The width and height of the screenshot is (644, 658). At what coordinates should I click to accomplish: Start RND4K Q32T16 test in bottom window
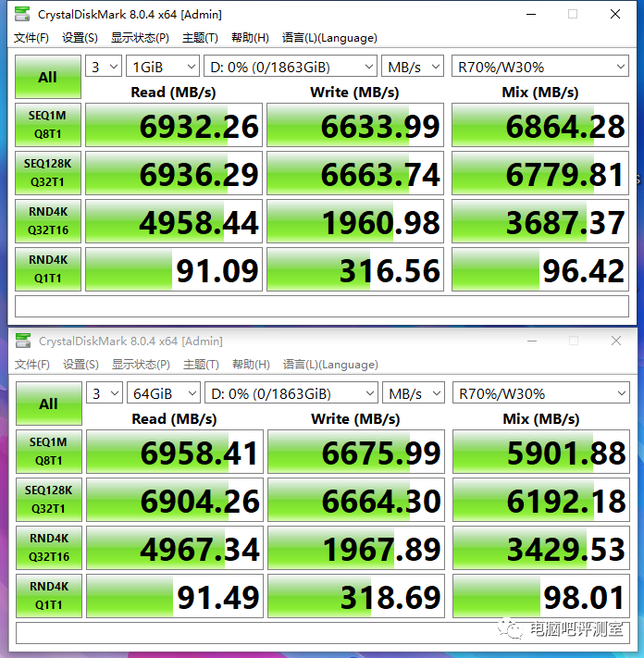click(49, 548)
